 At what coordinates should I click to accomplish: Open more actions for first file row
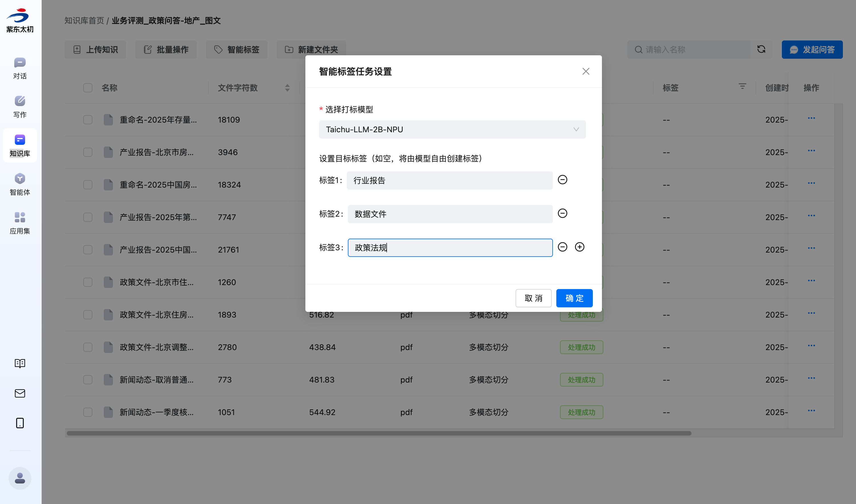pyautogui.click(x=811, y=118)
